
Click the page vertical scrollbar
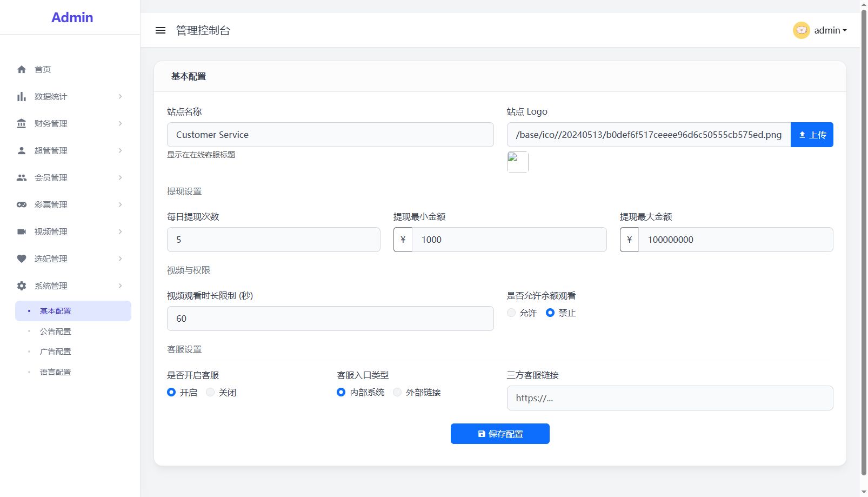864,243
